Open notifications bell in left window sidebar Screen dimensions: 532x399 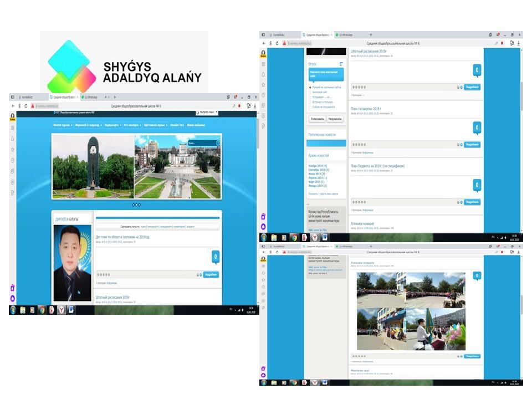[x=13, y=139]
